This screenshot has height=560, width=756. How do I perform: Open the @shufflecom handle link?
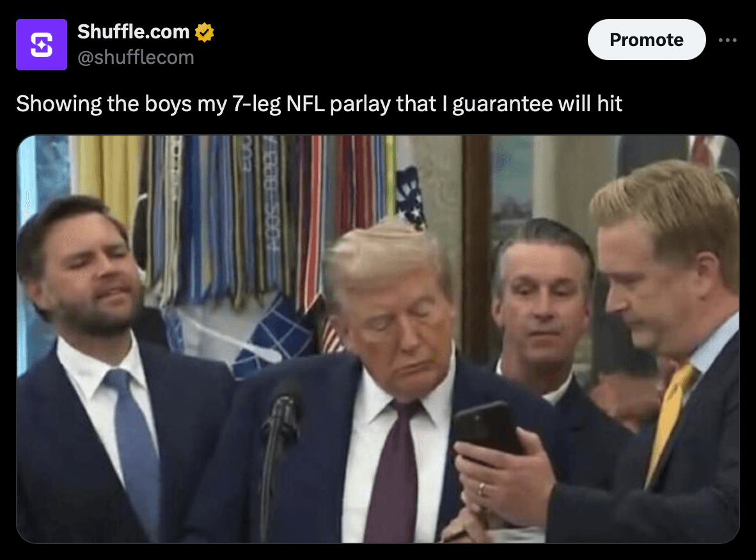click(x=136, y=58)
